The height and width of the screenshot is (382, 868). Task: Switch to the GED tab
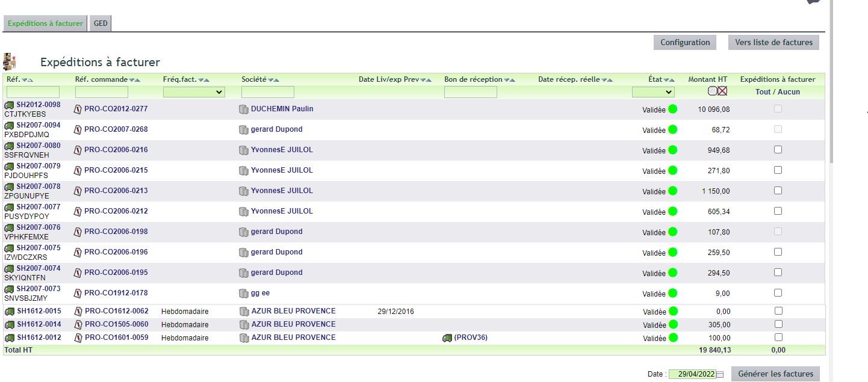click(101, 23)
